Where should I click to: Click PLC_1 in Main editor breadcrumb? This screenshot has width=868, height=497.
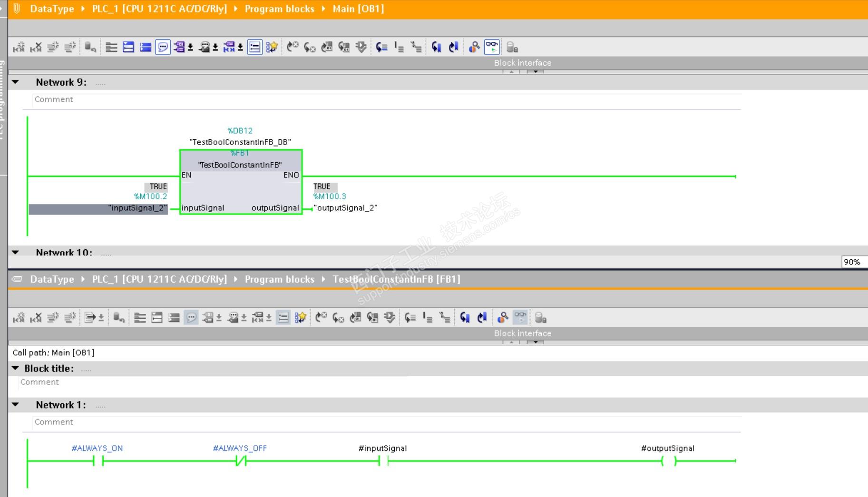tap(159, 9)
